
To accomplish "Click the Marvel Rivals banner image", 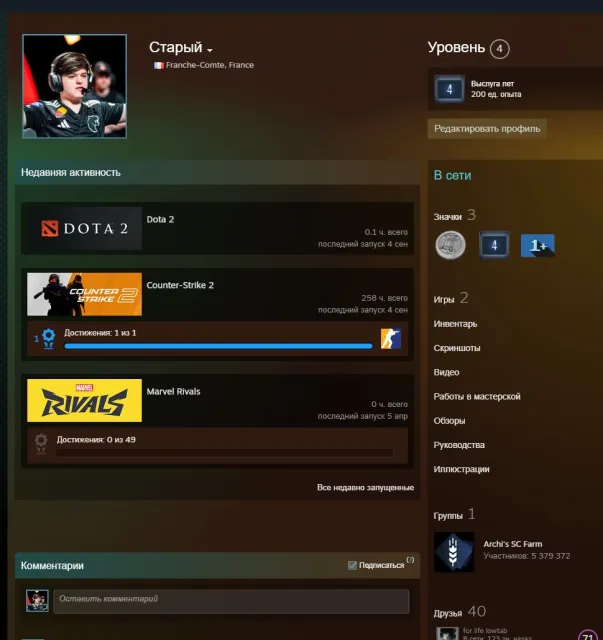I will (x=85, y=400).
